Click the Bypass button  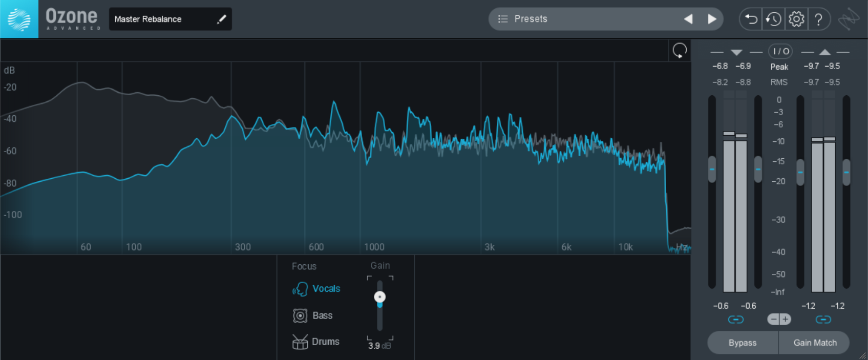(x=743, y=343)
